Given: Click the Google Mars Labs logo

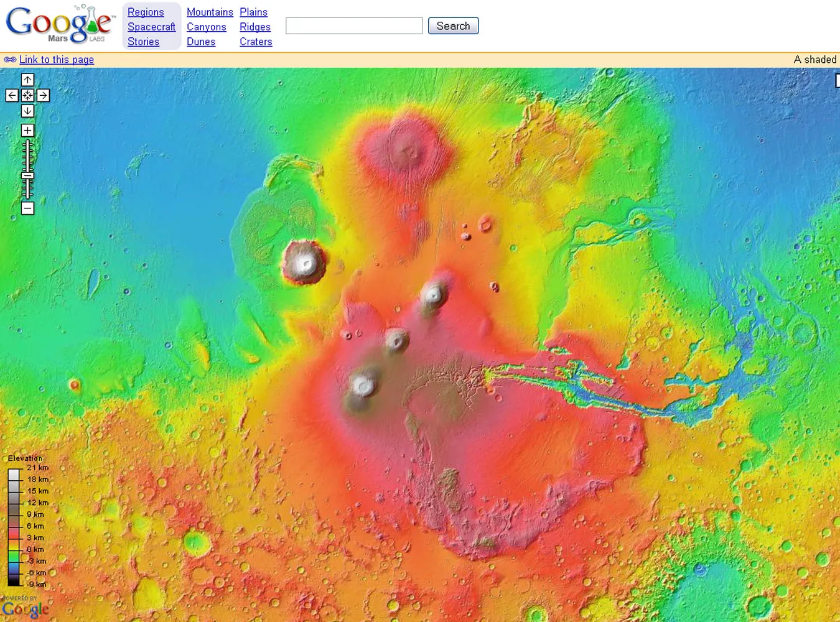Looking at the screenshot, I should coord(60,25).
